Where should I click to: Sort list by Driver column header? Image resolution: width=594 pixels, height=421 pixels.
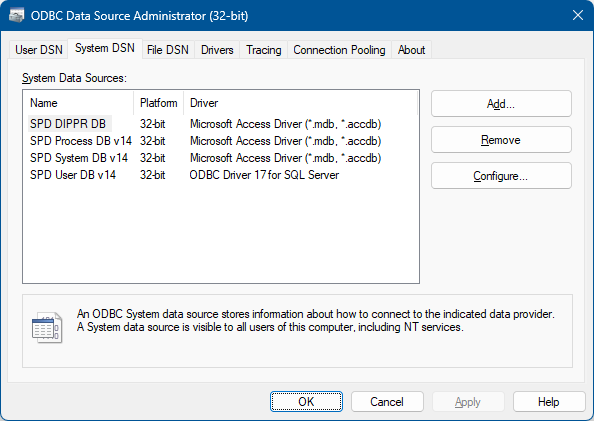point(300,103)
